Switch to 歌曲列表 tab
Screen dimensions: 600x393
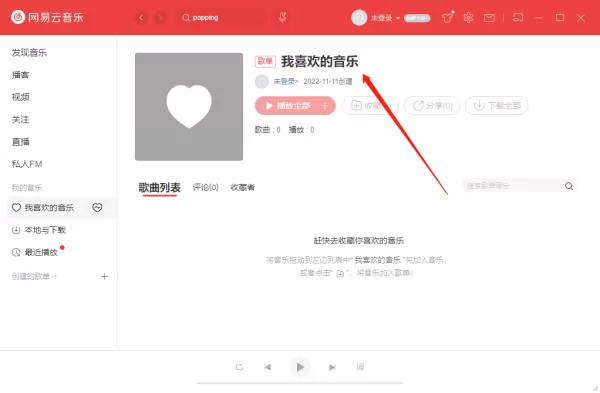[x=159, y=188]
